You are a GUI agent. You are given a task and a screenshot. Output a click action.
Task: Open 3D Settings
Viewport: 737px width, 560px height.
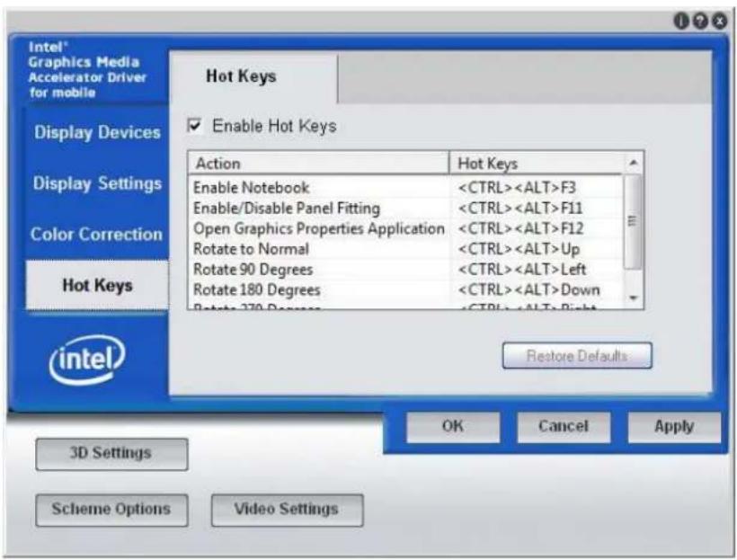[111, 454]
